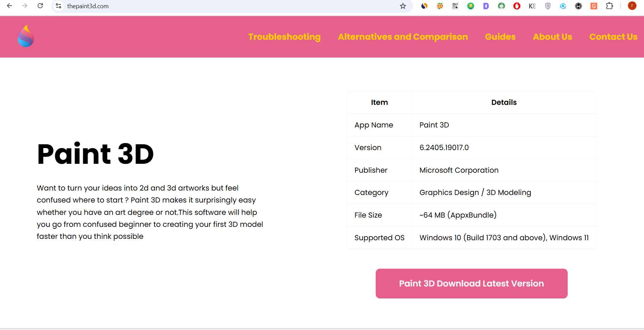
Task: Open the Extensions puzzle-piece menu
Action: pos(609,6)
